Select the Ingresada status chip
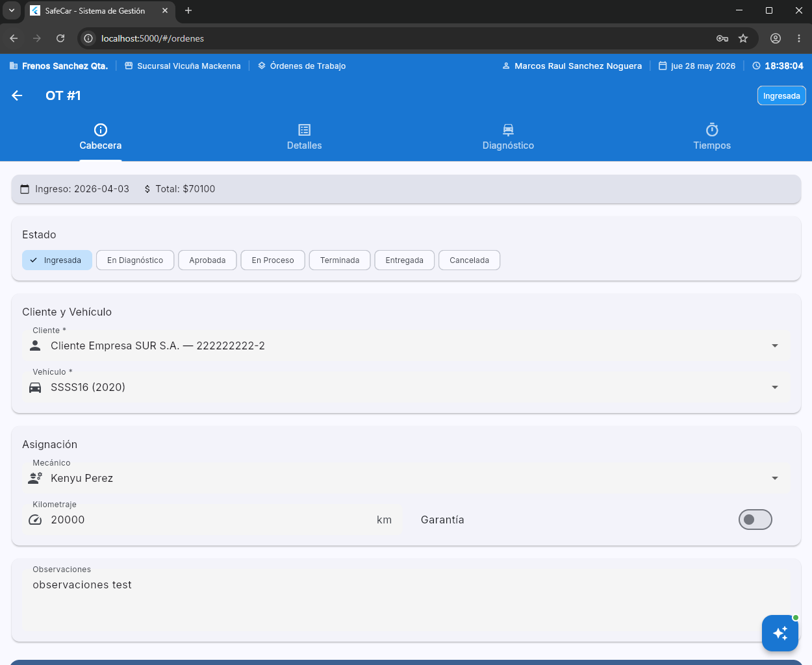 [57, 260]
